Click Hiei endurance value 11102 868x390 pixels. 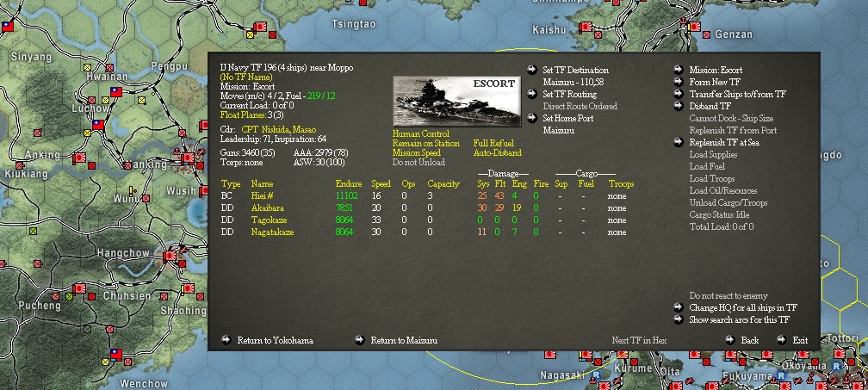(346, 195)
